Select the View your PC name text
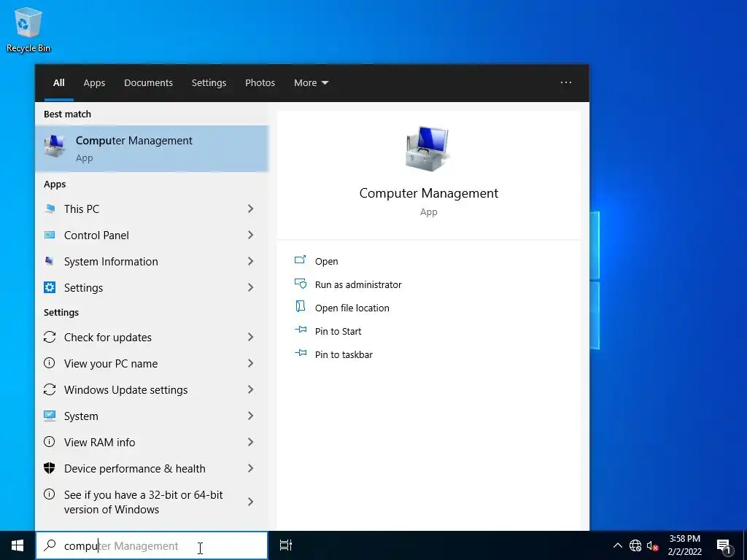The height and width of the screenshot is (560, 747). coord(111,363)
